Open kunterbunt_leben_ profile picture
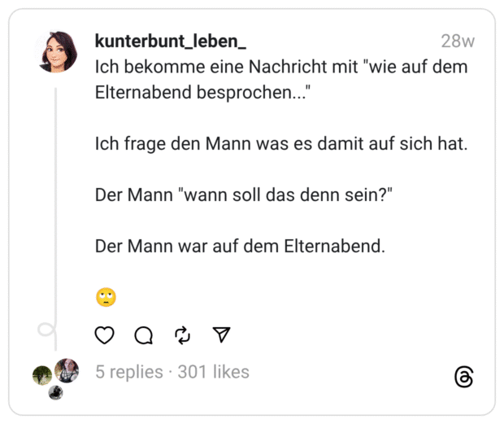The height and width of the screenshot is (424, 504). coord(56,52)
